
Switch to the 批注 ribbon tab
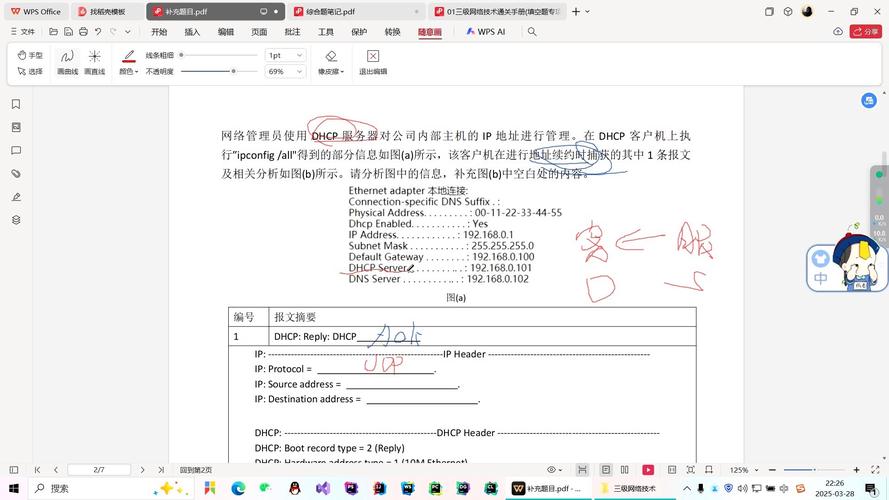(x=293, y=32)
